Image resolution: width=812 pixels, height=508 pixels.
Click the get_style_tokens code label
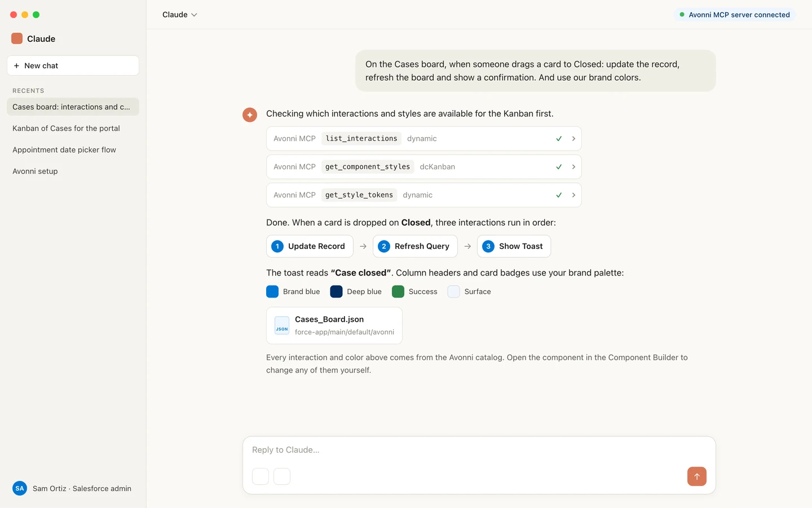(359, 195)
